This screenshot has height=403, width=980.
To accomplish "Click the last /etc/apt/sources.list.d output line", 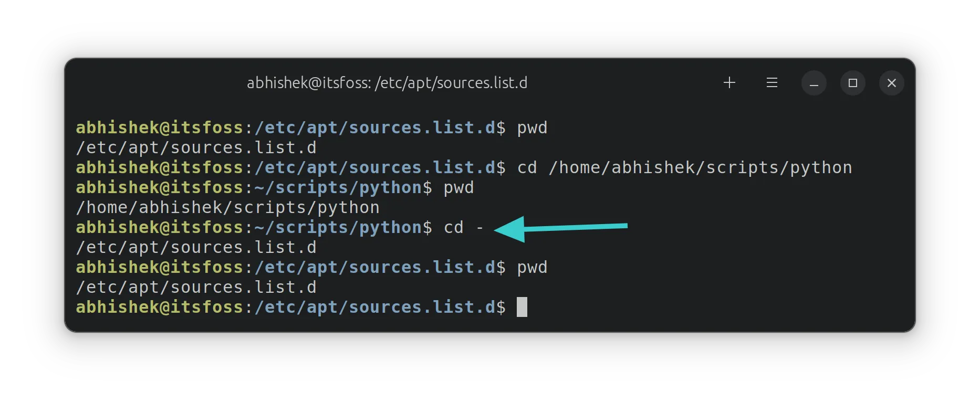I will click(x=196, y=287).
